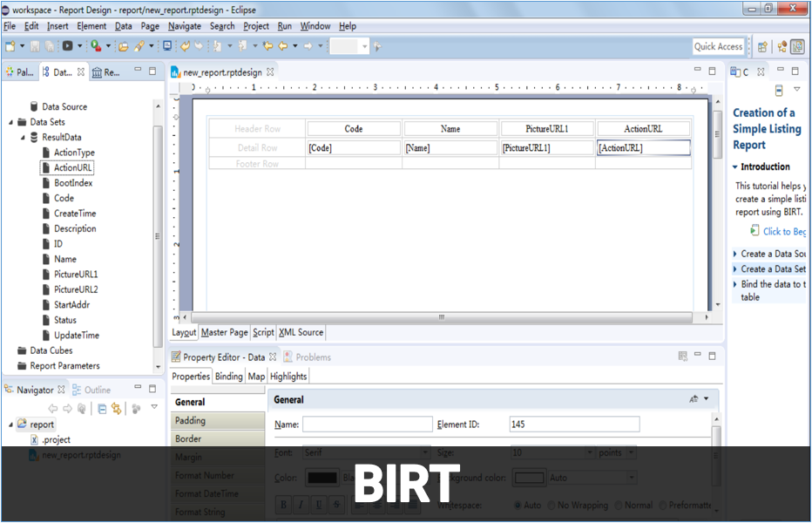Switch to the Palette view tab

point(20,72)
